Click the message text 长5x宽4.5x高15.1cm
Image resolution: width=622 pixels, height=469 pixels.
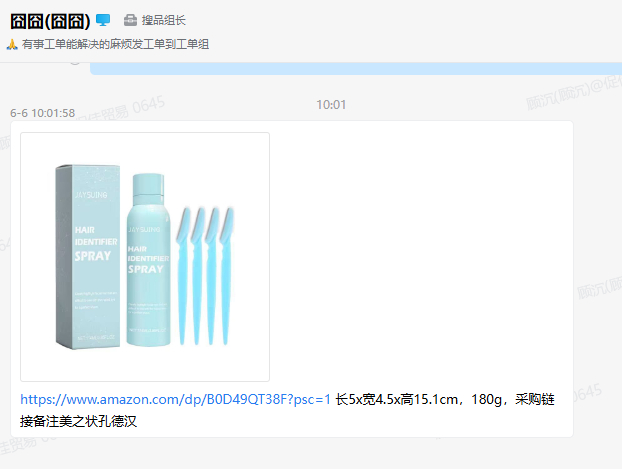coord(397,399)
